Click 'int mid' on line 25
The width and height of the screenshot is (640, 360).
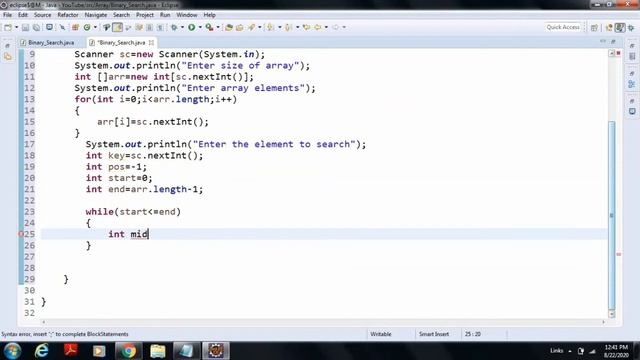pos(128,234)
